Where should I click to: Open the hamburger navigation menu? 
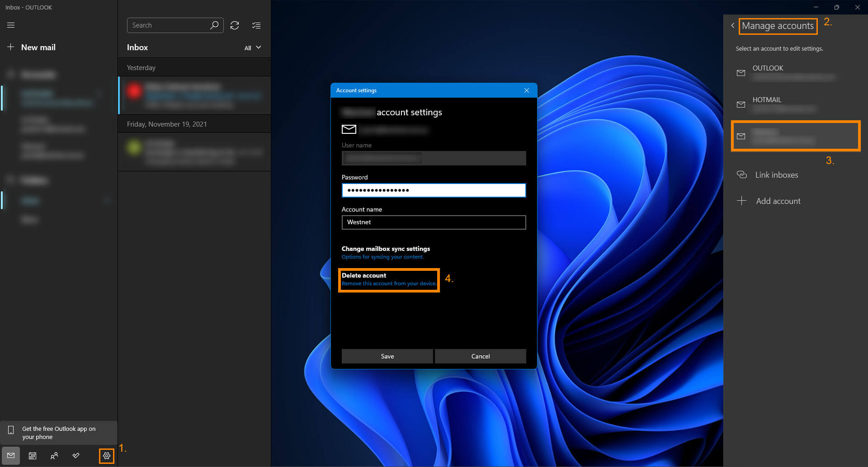pyautogui.click(x=11, y=25)
